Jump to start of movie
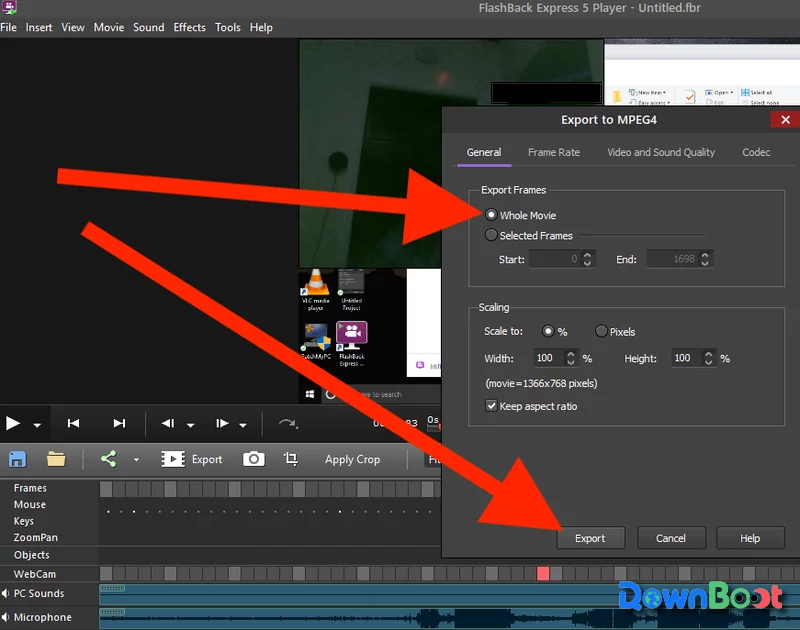The width and height of the screenshot is (800, 630). tap(73, 423)
